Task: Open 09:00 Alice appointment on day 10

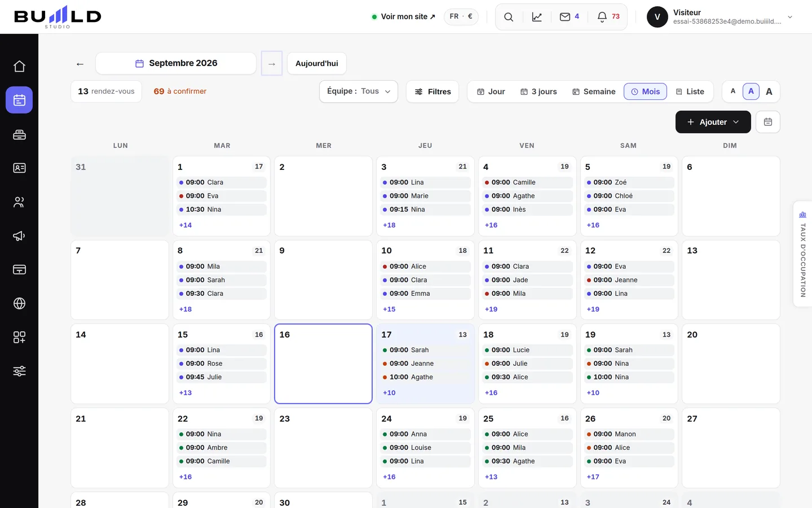Action: pyautogui.click(x=425, y=266)
